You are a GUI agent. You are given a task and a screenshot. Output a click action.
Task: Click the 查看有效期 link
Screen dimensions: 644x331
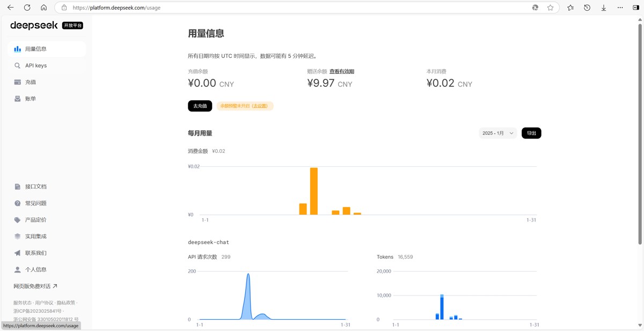pos(342,71)
